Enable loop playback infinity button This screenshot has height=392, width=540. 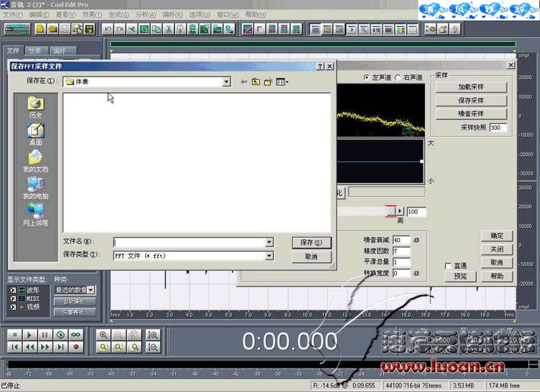click(76, 334)
